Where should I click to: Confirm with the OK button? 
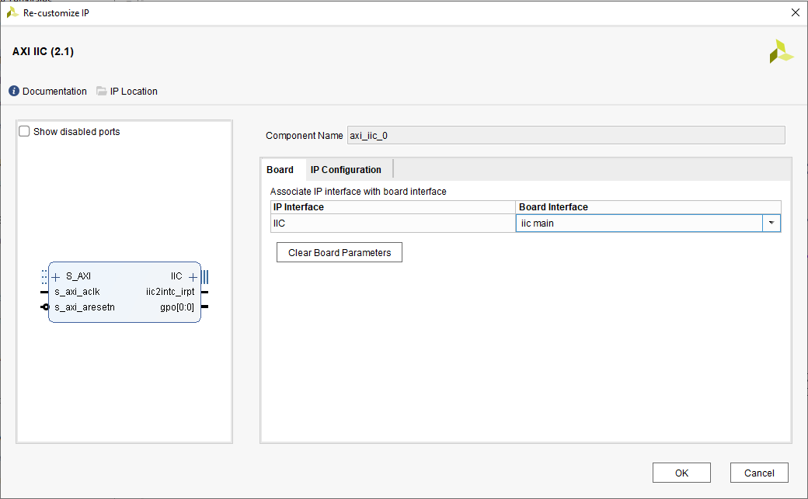pyautogui.click(x=681, y=473)
